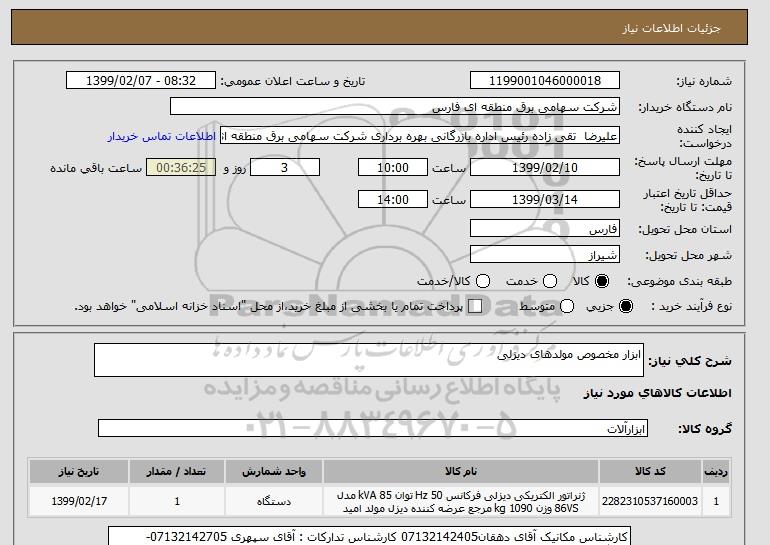Click the delivery city field شیراز
This screenshot has height=545, width=770.
(x=545, y=254)
